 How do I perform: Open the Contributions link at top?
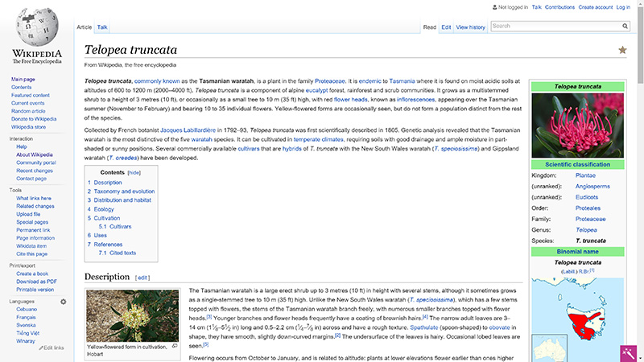coord(559,7)
